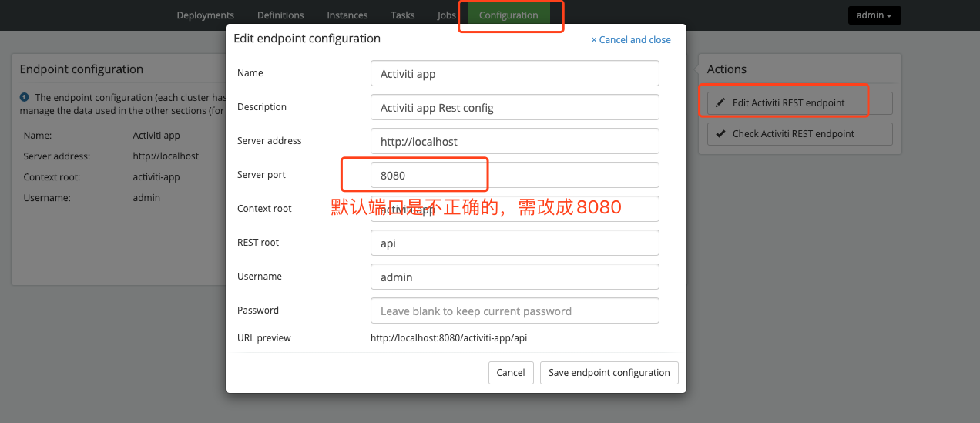Click the 'Endpoint configuration' panel heading
Viewport: 980px width, 423px height.
pyautogui.click(x=82, y=69)
